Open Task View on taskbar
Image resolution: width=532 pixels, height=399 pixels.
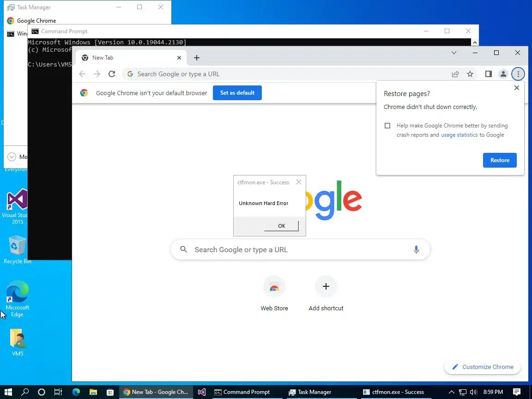click(58, 392)
